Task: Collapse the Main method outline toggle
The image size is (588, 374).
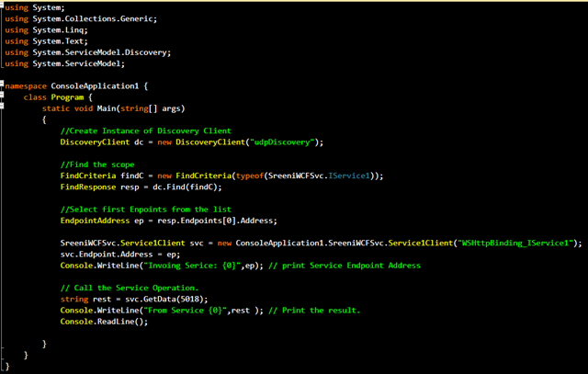Action: point(2,106)
